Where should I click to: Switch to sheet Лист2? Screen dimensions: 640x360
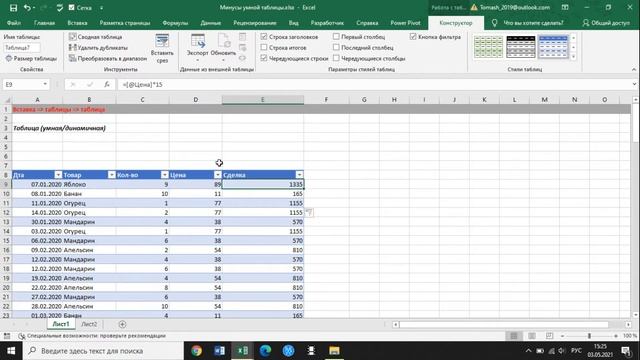[x=89, y=324]
